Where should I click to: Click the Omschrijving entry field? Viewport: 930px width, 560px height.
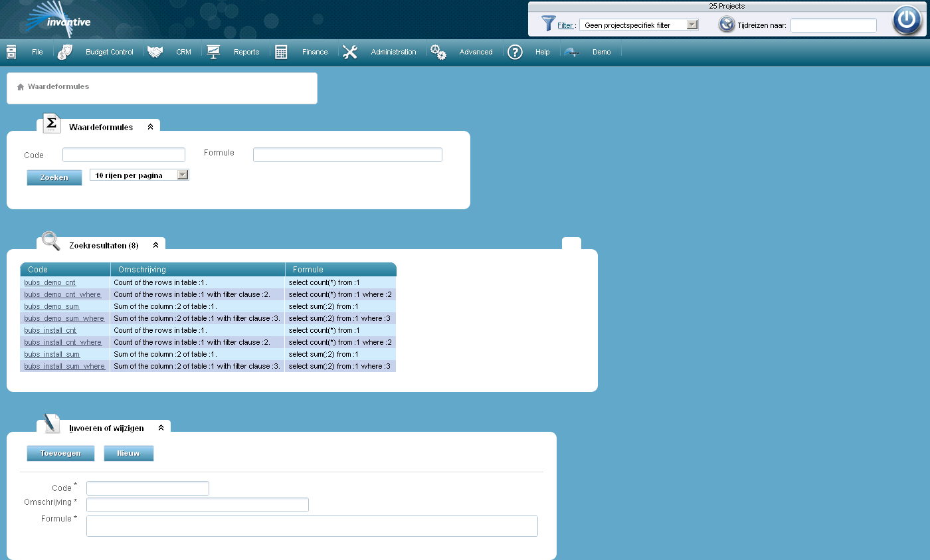197,505
